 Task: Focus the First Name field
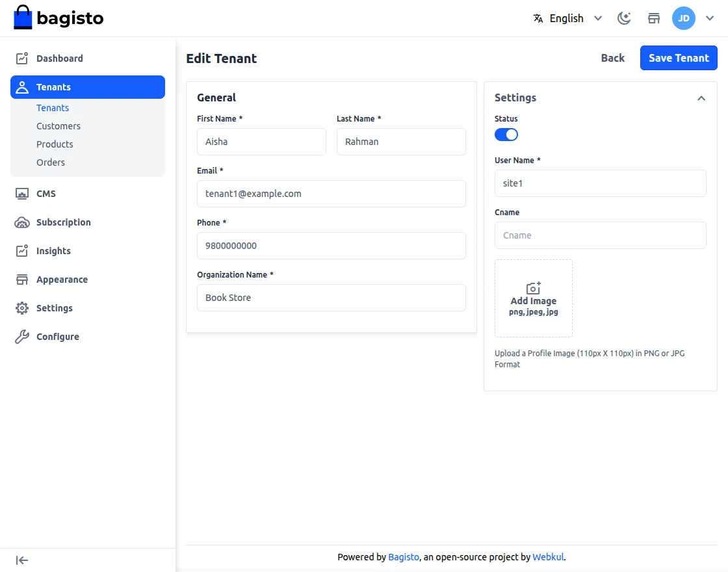(261, 142)
